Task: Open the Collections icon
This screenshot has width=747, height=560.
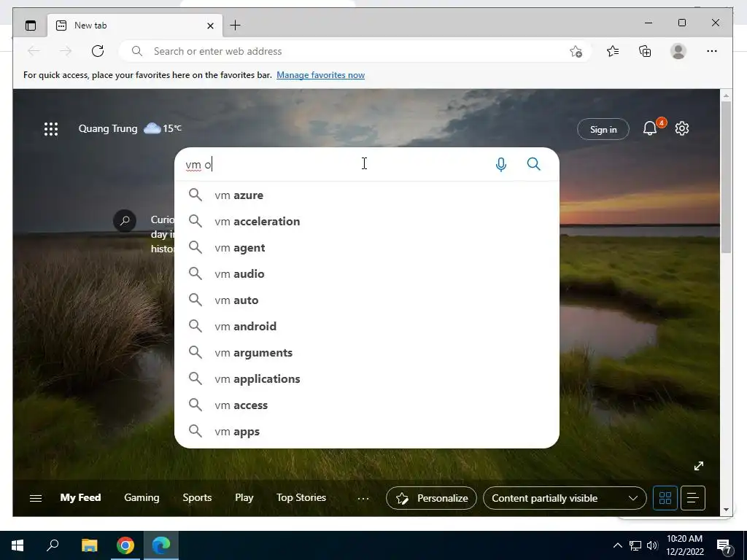Action: point(645,51)
